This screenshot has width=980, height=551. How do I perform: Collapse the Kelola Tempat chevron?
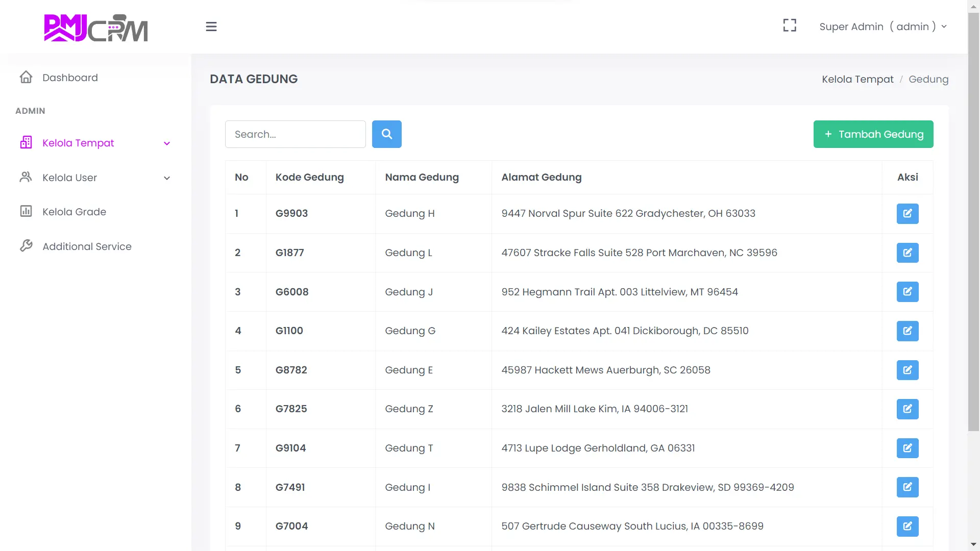click(167, 143)
